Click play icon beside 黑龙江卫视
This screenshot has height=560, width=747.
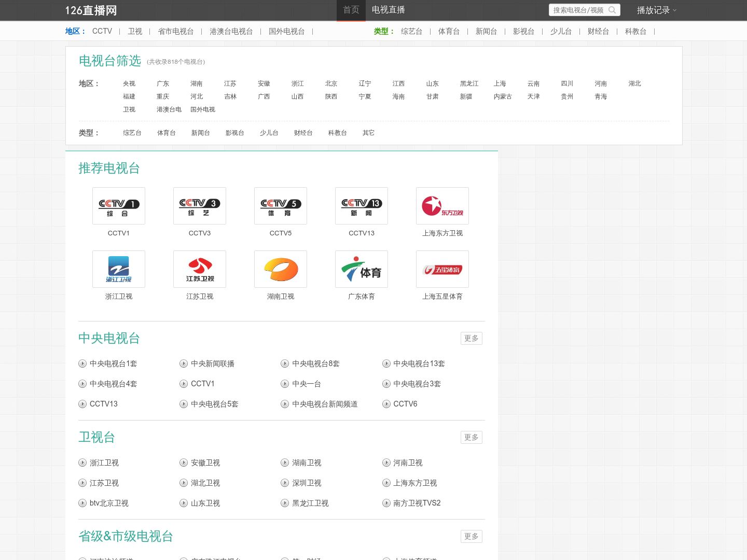(285, 503)
